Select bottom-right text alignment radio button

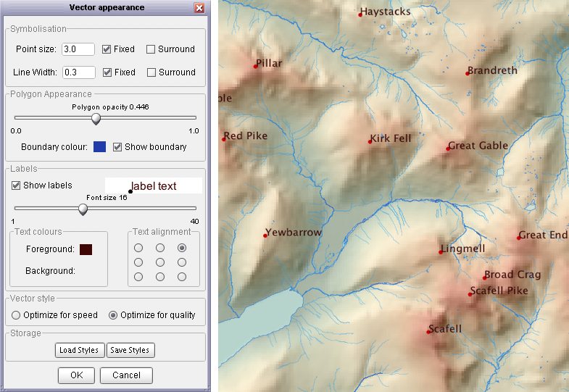pyautogui.click(x=182, y=277)
